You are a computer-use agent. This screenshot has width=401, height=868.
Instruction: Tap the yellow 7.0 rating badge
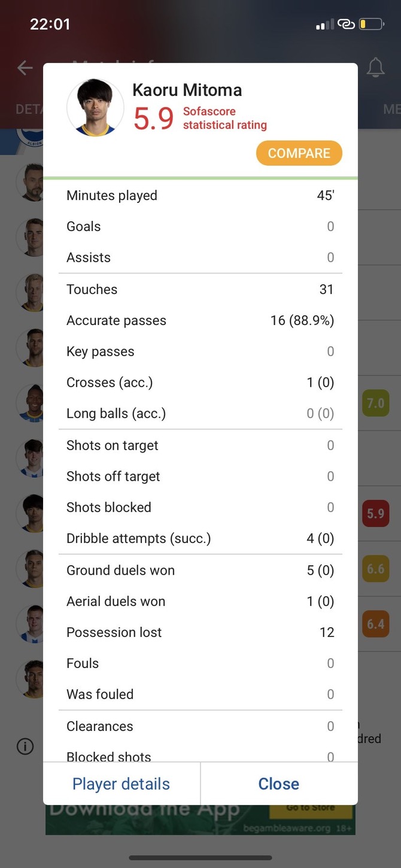click(375, 403)
